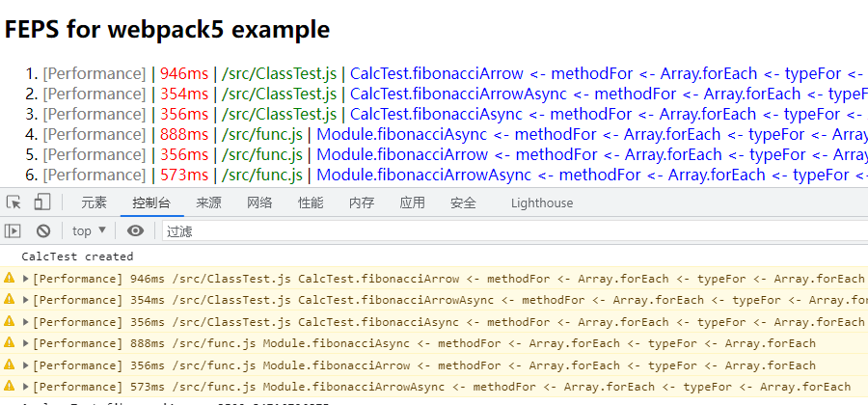Switch to the 性能 tab
This screenshot has width=868, height=405.
point(311,203)
